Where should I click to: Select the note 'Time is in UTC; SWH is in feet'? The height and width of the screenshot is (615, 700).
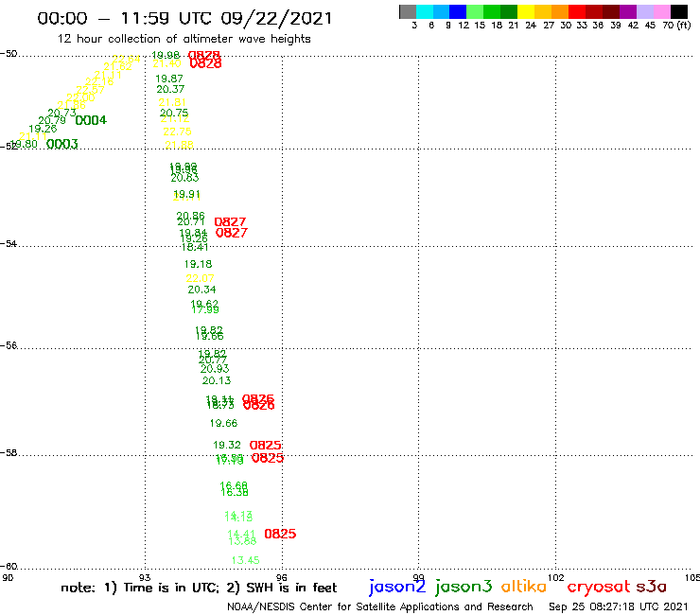[199, 588]
